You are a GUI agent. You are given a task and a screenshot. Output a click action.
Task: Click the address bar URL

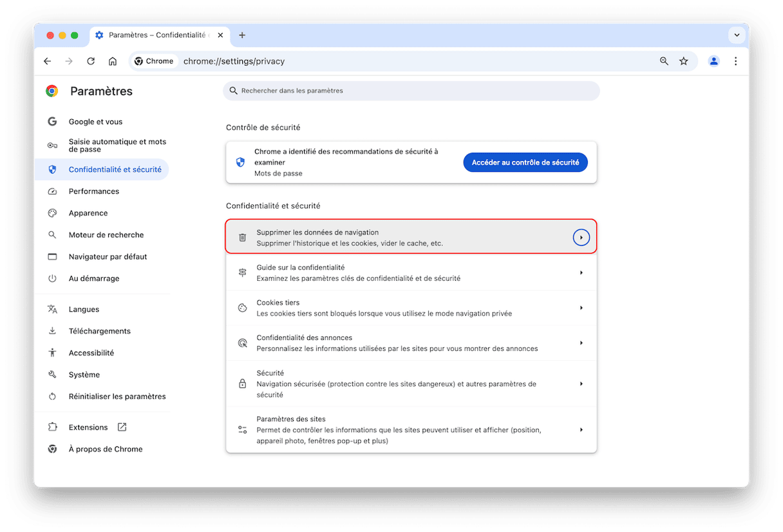(x=234, y=61)
